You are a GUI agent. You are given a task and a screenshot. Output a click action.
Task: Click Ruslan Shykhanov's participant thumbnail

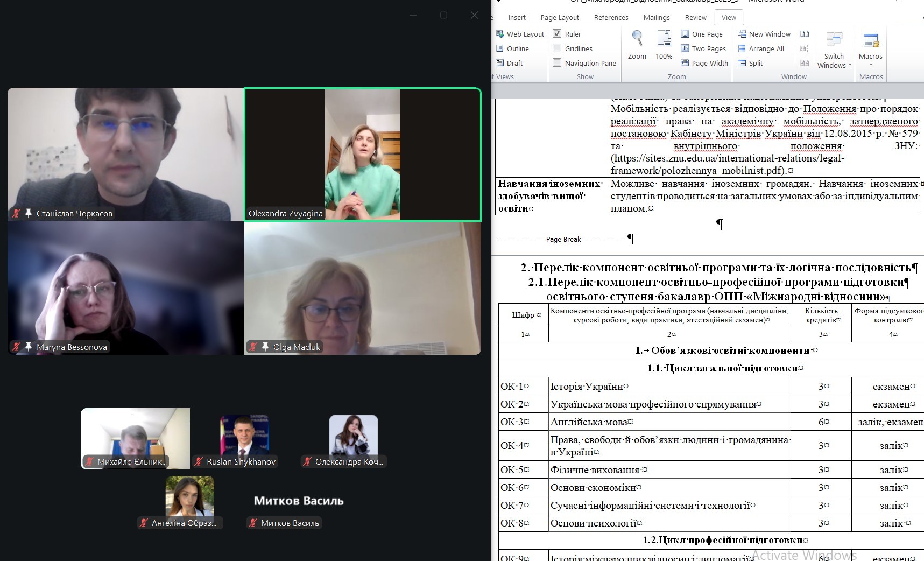(244, 436)
